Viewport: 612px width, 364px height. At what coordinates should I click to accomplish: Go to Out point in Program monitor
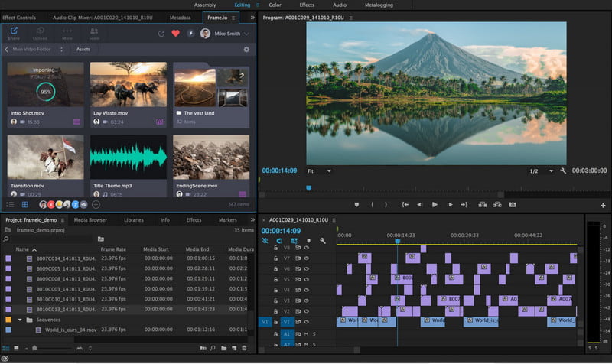(464, 205)
